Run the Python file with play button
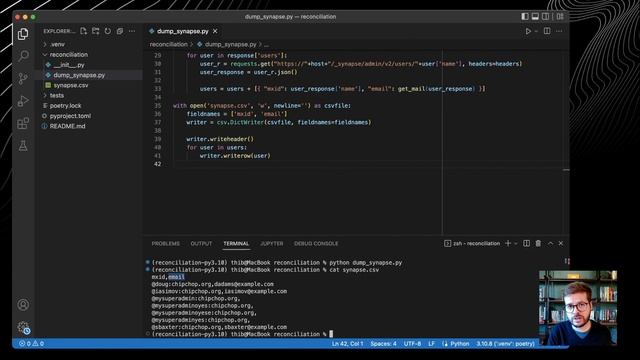This screenshot has width=640, height=360. tap(528, 31)
